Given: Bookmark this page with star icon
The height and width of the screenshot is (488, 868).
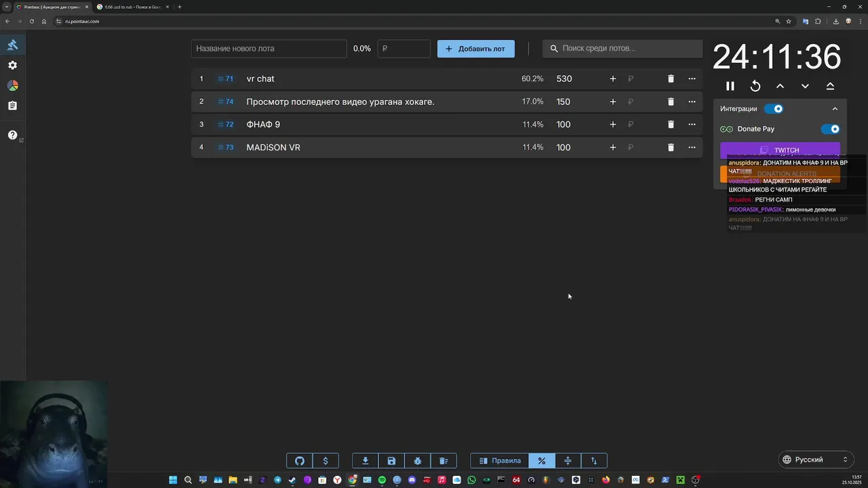Looking at the screenshot, I should [x=789, y=21].
